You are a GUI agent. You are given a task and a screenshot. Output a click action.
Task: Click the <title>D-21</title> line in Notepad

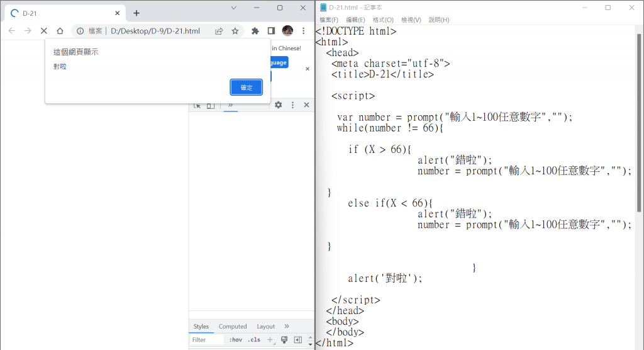382,74
